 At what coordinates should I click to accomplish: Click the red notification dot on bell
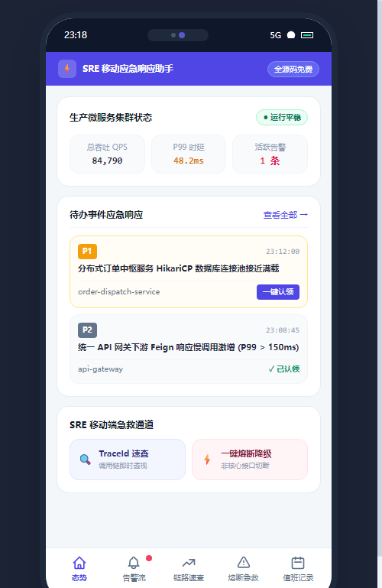[149, 558]
